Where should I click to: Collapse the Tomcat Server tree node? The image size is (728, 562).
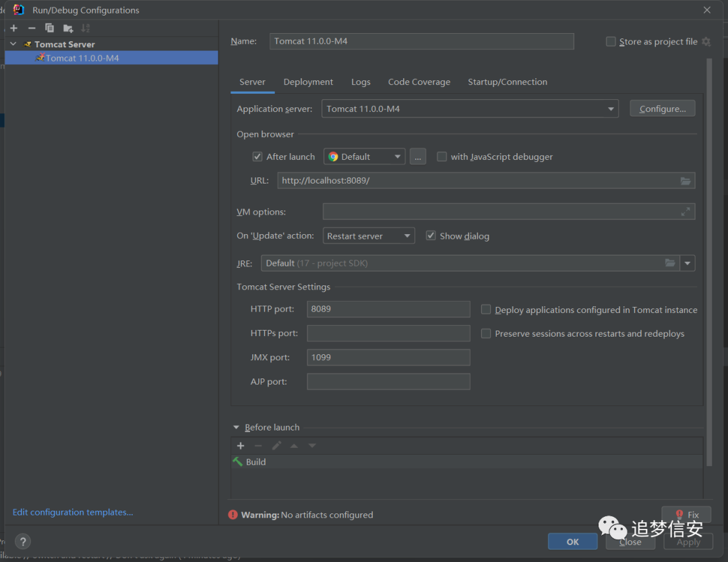13,44
